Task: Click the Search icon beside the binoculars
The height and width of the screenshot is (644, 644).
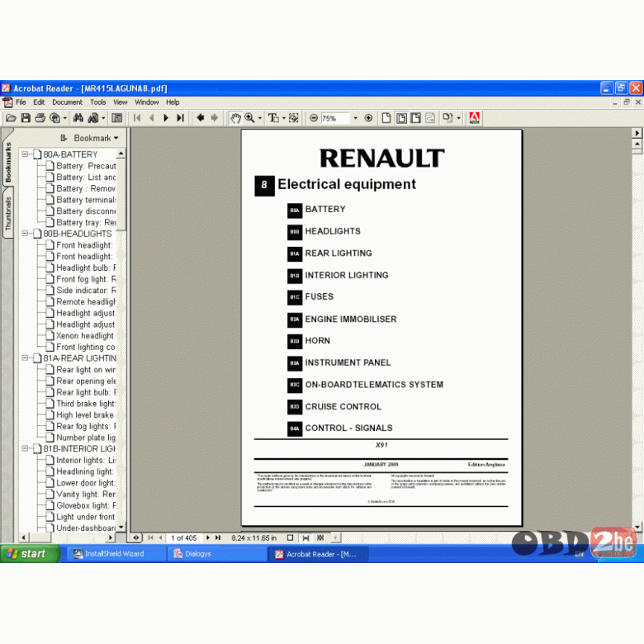Action: click(93, 118)
